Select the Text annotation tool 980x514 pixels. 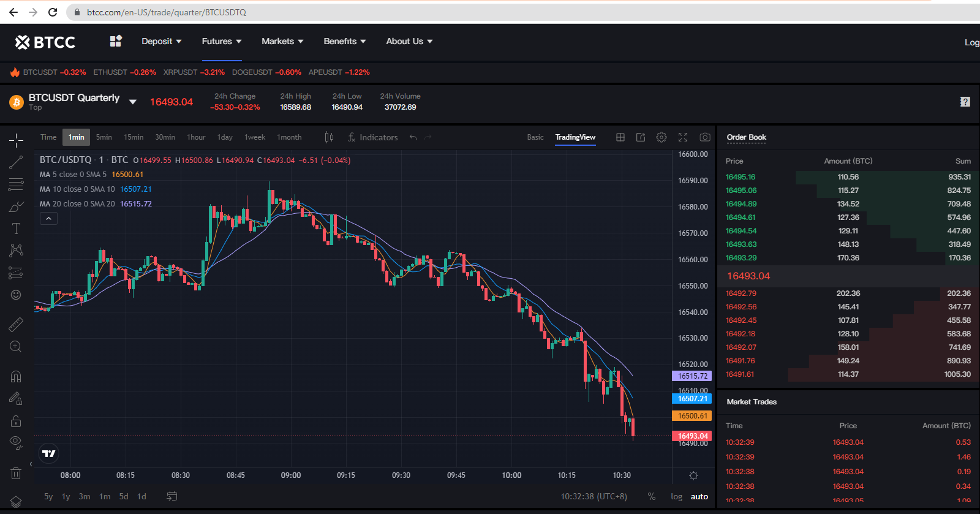pyautogui.click(x=16, y=229)
